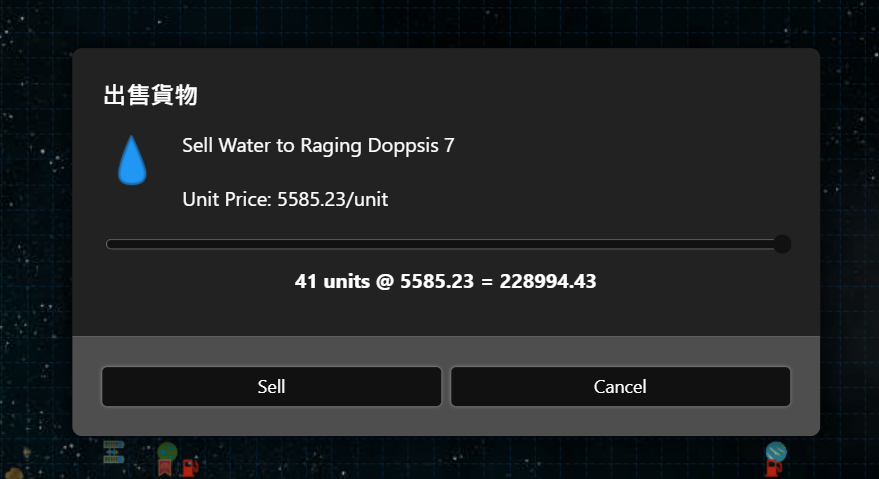
Task: Click the quantity slider handle
Action: pos(782,244)
